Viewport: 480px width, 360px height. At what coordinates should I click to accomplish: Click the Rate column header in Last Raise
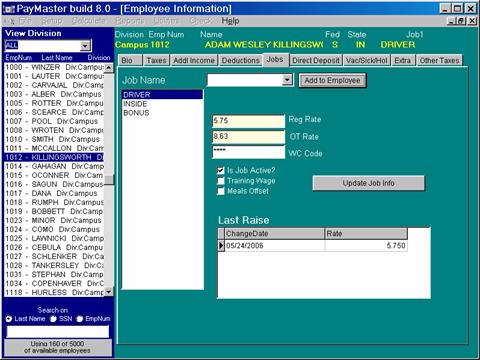366,234
